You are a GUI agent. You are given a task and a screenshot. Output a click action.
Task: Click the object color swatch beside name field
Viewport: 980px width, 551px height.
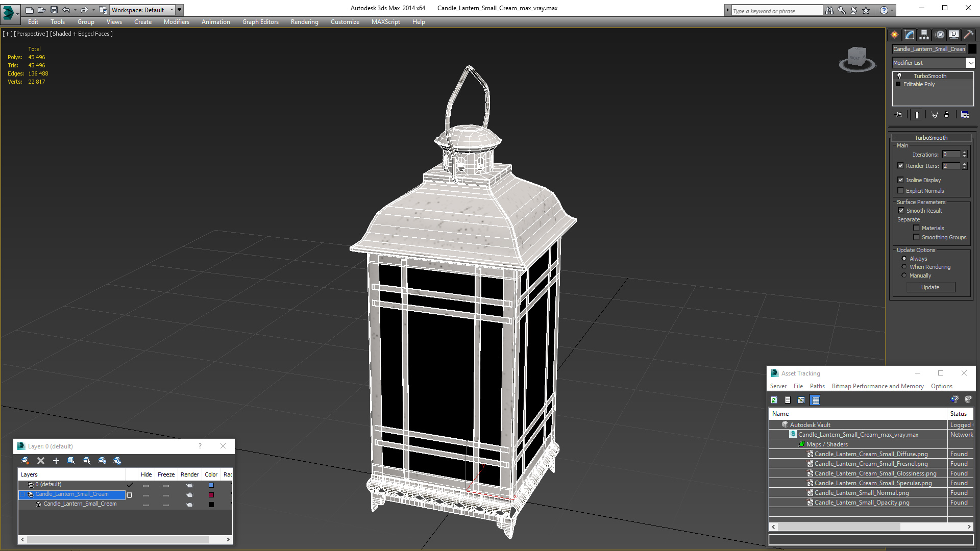(x=972, y=49)
